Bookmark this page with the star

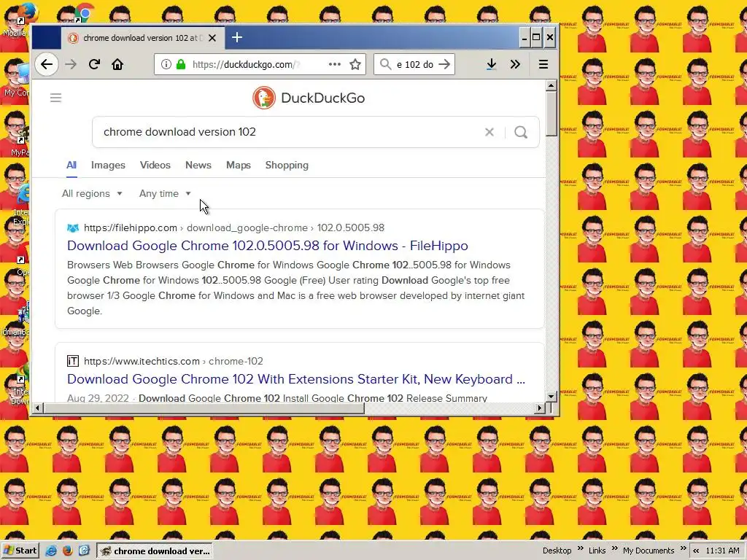click(355, 64)
